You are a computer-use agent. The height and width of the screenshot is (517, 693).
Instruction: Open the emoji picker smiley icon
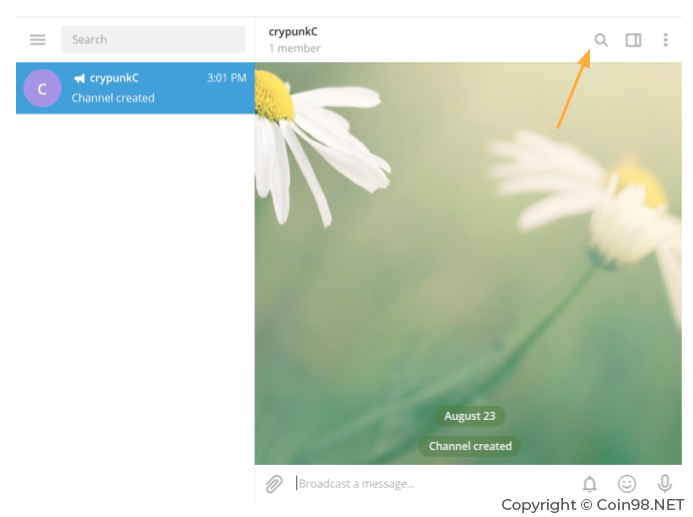pos(627,484)
